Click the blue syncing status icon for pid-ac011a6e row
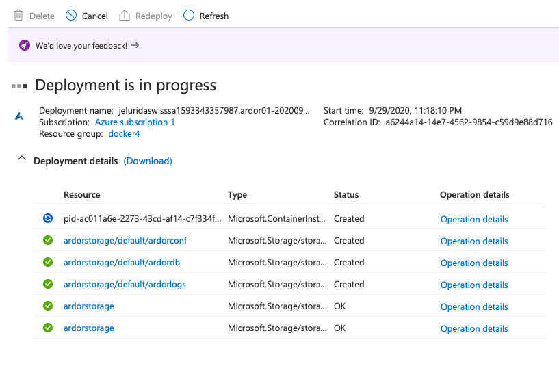Image resolution: width=559 pixels, height=392 pixels. pos(48,218)
